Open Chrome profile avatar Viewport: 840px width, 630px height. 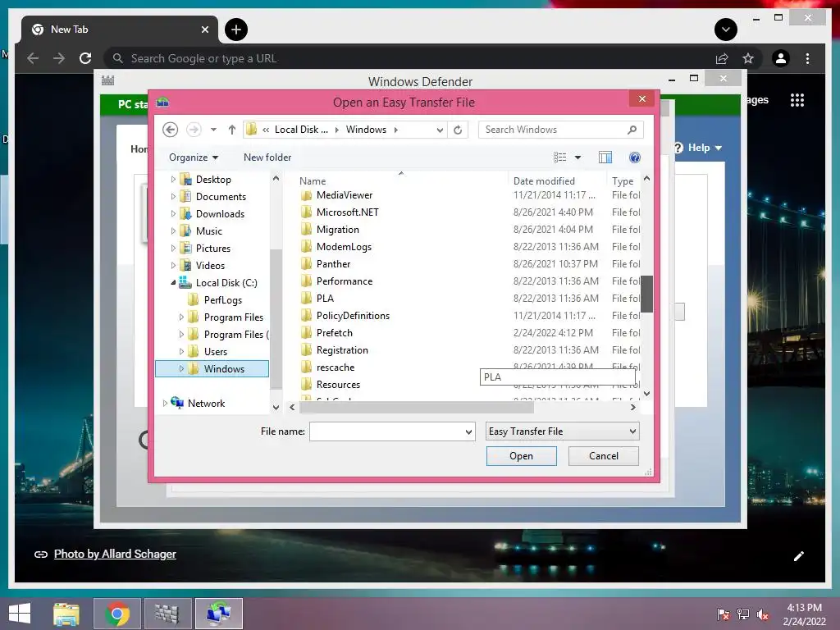tap(781, 58)
